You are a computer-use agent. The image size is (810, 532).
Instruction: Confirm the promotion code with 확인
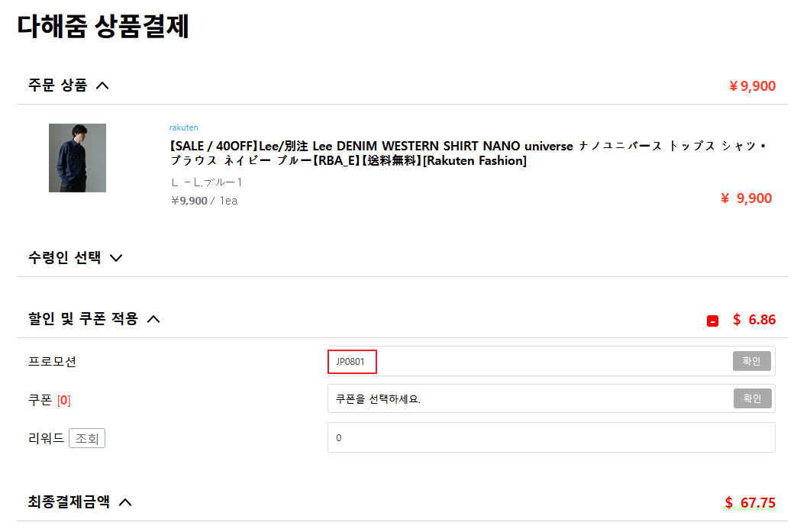(x=752, y=361)
